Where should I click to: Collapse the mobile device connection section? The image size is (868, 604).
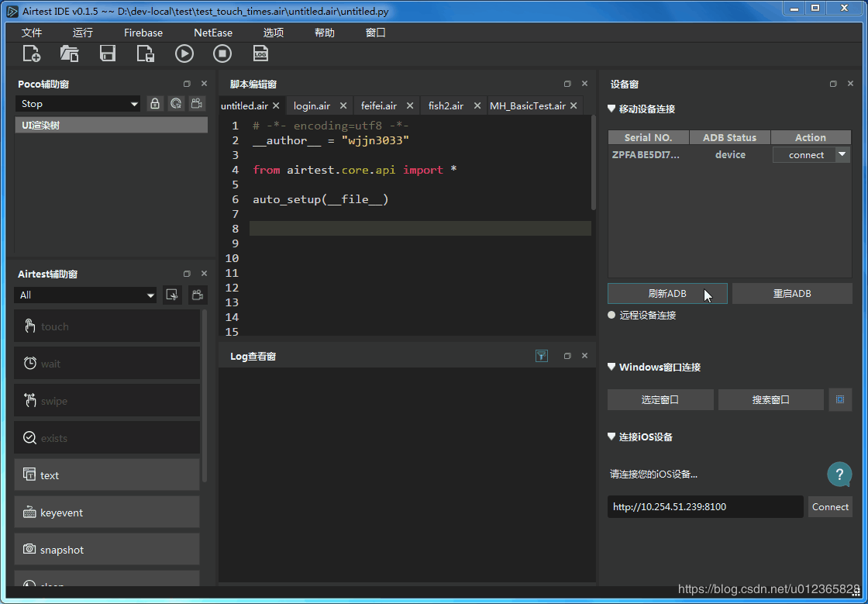coord(611,109)
